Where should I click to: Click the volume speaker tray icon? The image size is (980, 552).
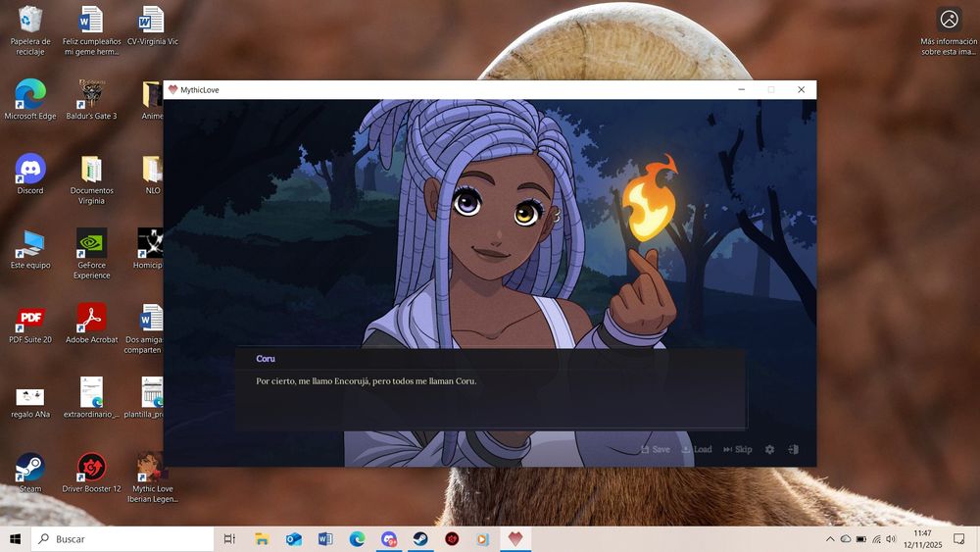(891, 539)
